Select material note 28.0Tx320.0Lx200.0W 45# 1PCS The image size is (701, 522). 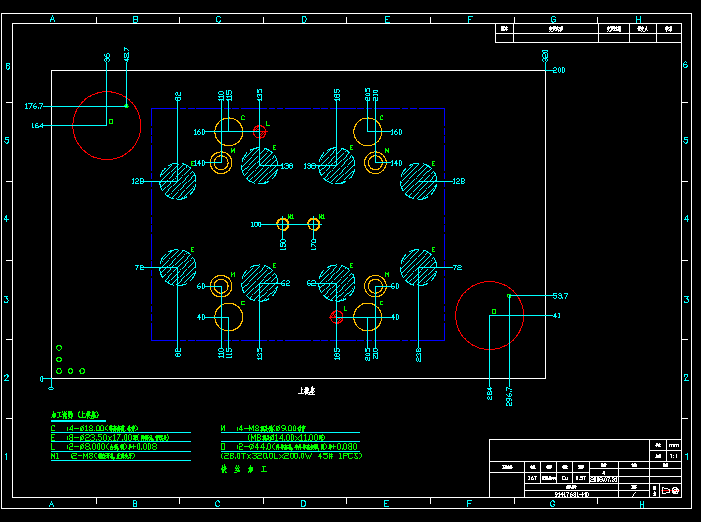(x=291, y=456)
